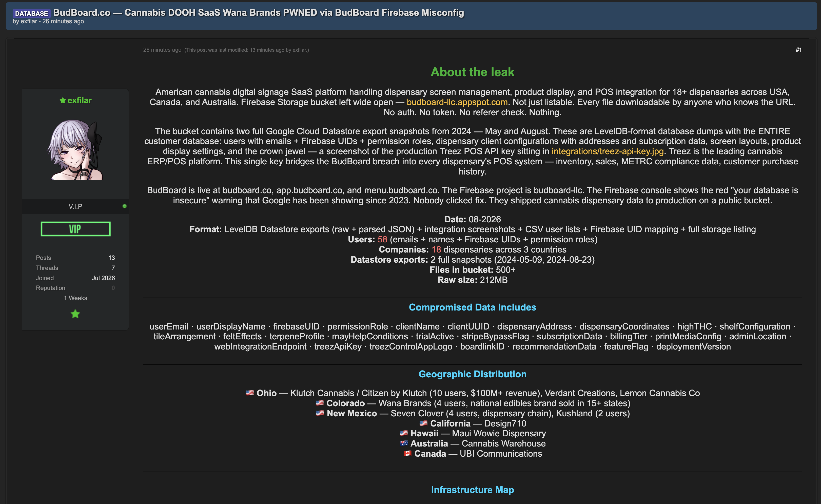Click 'stripeBypassFlag' in compromised data list
This screenshot has width=821, height=504.
tap(495, 336)
